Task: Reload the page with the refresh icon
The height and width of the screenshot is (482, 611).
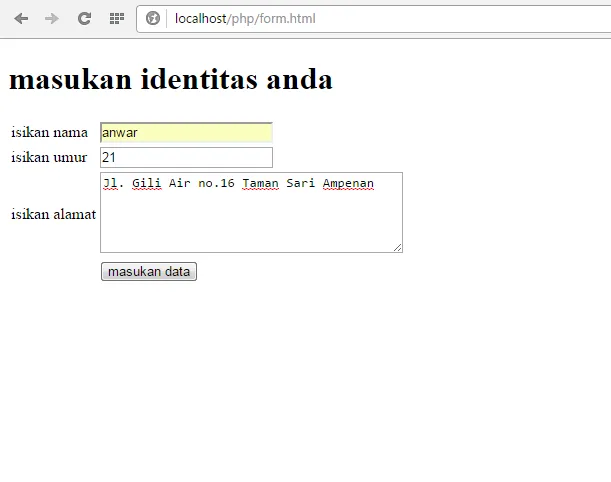Action: click(x=84, y=18)
